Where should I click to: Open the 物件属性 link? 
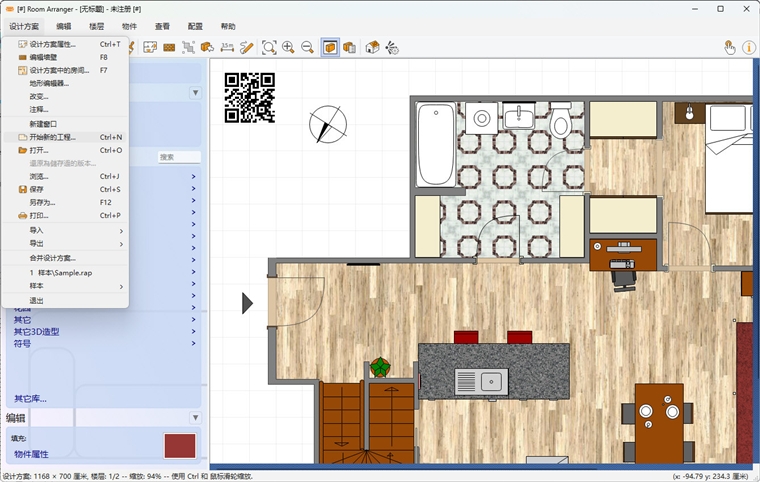coord(31,454)
